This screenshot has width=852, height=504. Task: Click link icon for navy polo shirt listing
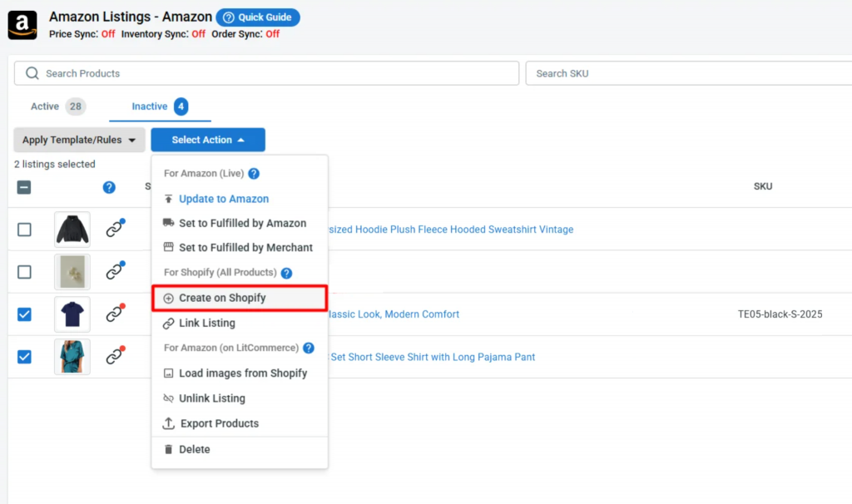(x=115, y=314)
